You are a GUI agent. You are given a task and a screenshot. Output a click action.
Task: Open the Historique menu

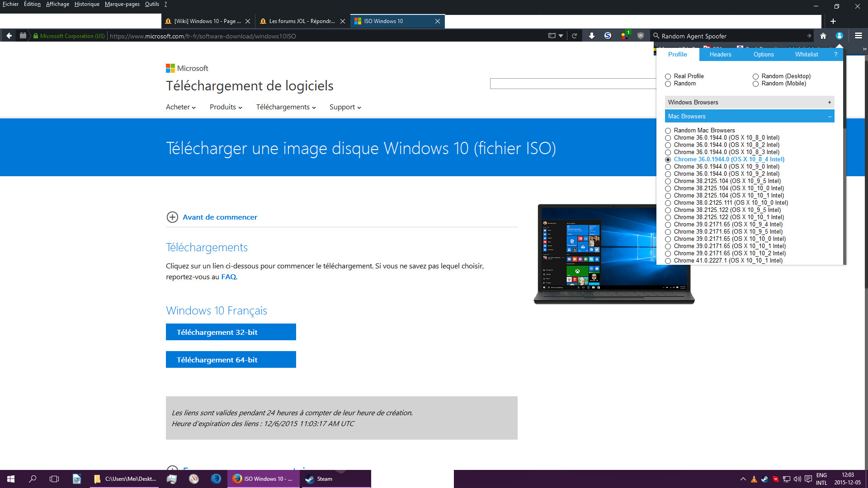click(87, 4)
